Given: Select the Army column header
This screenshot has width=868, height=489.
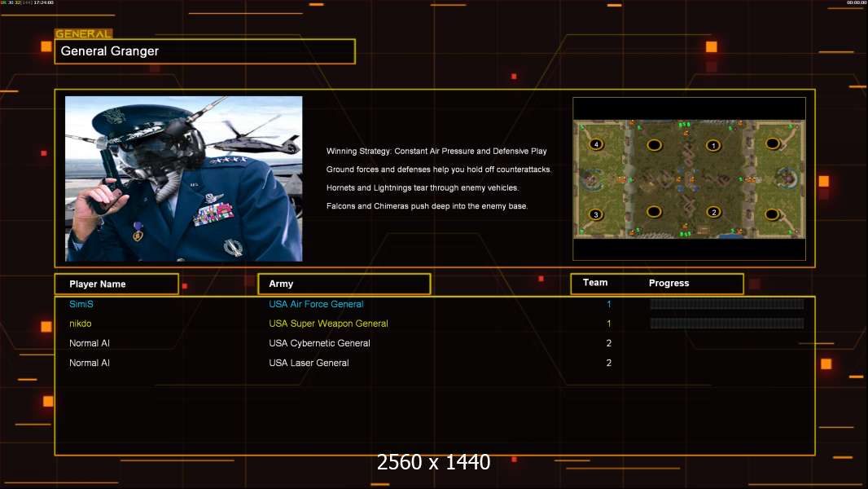Looking at the screenshot, I should (344, 284).
